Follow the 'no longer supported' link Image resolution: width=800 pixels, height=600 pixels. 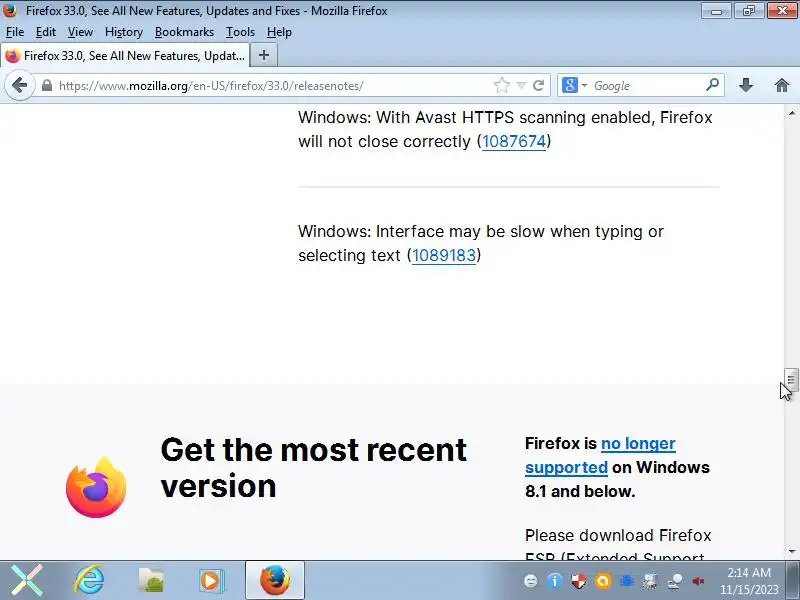point(600,455)
